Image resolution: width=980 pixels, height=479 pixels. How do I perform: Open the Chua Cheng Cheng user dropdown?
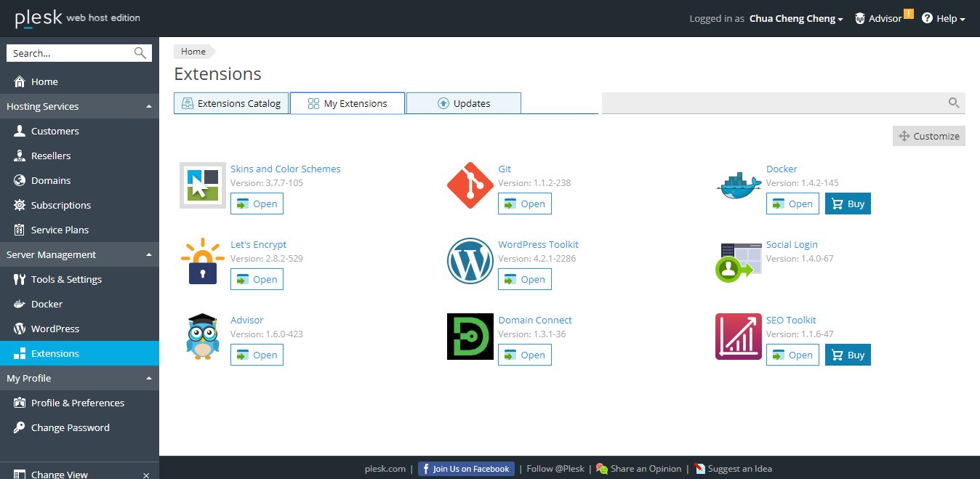point(796,19)
